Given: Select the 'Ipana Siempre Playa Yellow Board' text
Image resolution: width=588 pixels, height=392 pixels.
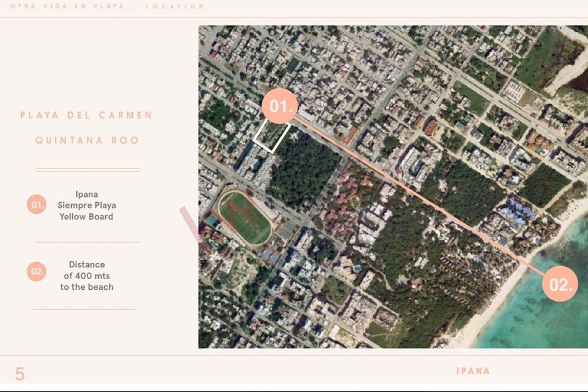Looking at the screenshot, I should tap(86, 205).
